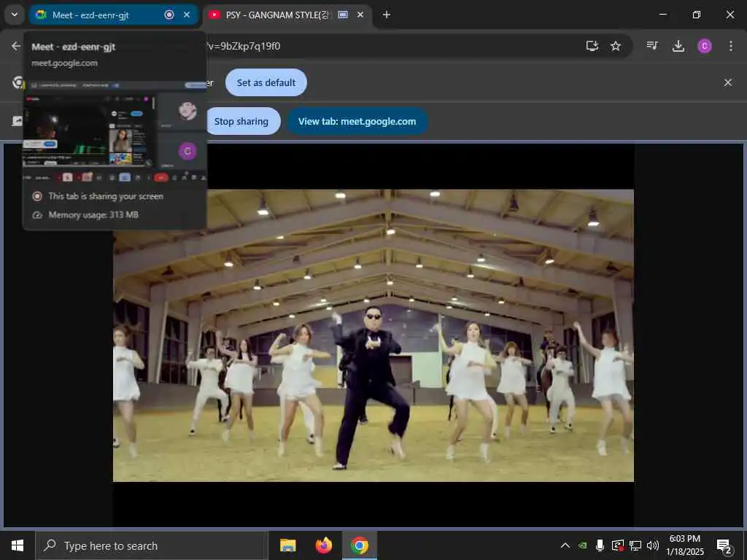Open a new browser tab
Viewport: 747px width, 560px height.
point(387,15)
